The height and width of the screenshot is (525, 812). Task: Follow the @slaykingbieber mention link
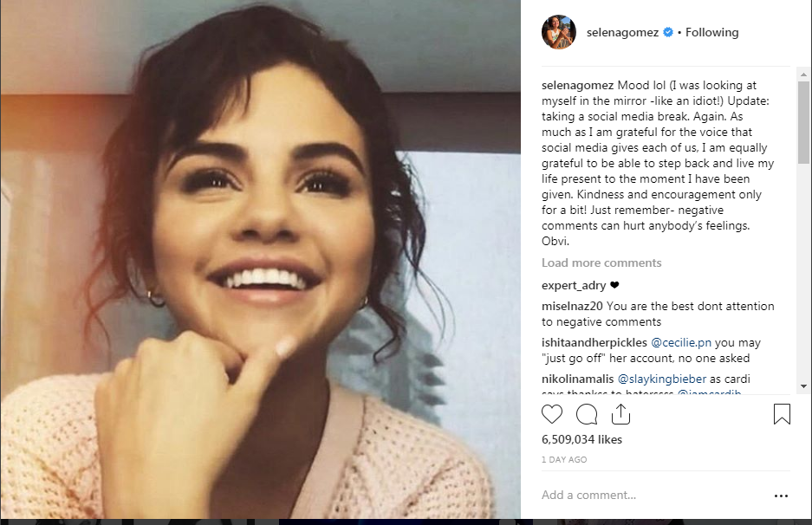(x=663, y=379)
